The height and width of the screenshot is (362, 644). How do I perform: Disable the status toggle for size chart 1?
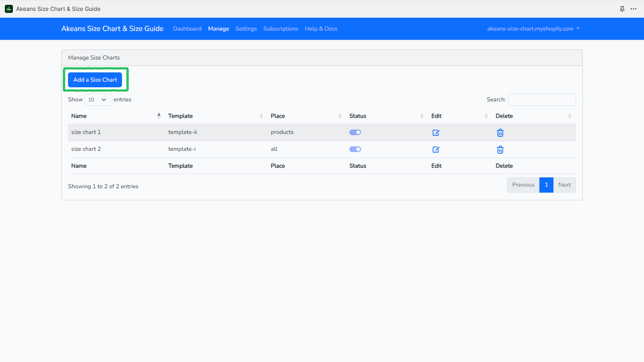tap(355, 132)
